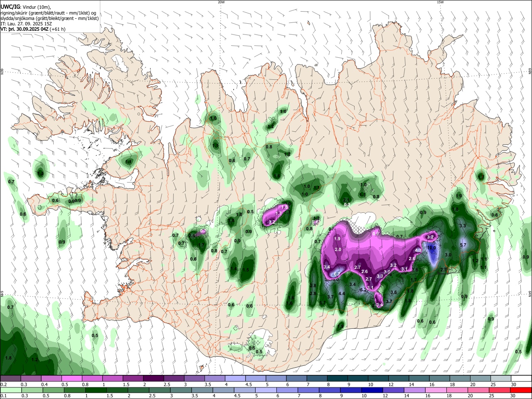
Task: Select the 'VT: þri. 30.09.2025 04Z' valid time text
Action: tap(25, 29)
